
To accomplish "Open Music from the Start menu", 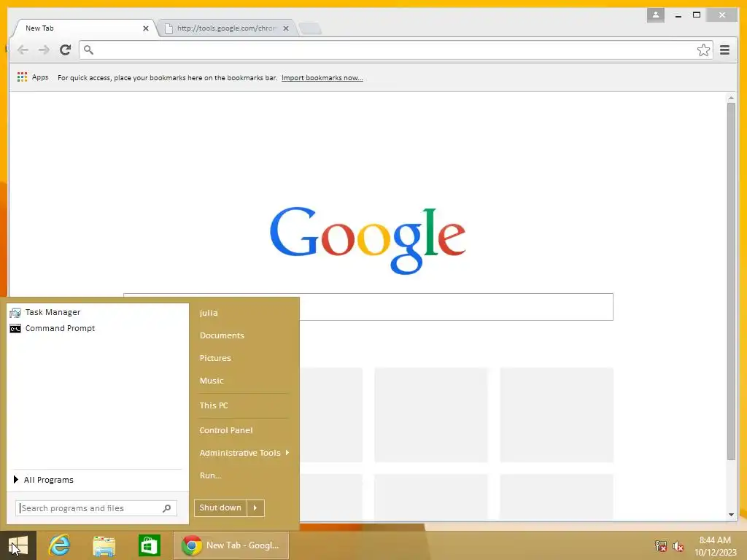I will pos(212,381).
